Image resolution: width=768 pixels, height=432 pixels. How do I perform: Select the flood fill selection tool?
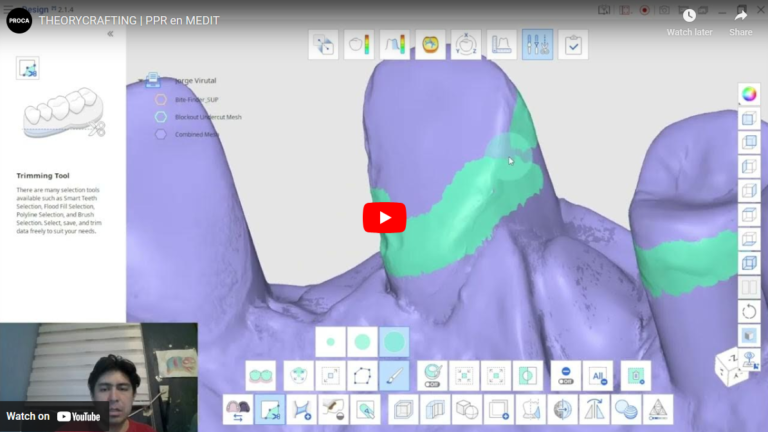(x=298, y=376)
